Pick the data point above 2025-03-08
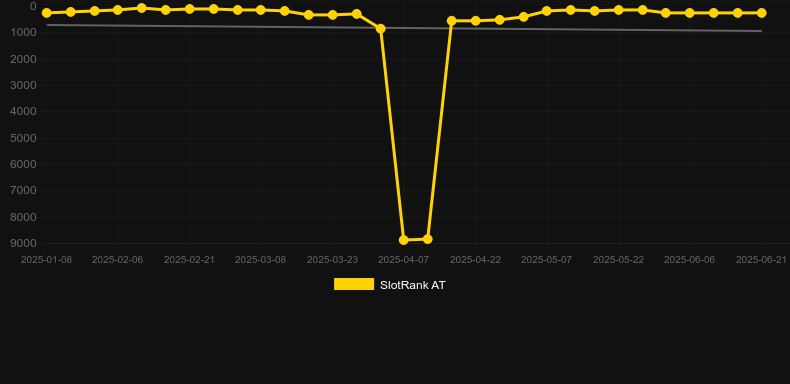The width and height of the screenshot is (790, 384). pyautogui.click(x=261, y=10)
